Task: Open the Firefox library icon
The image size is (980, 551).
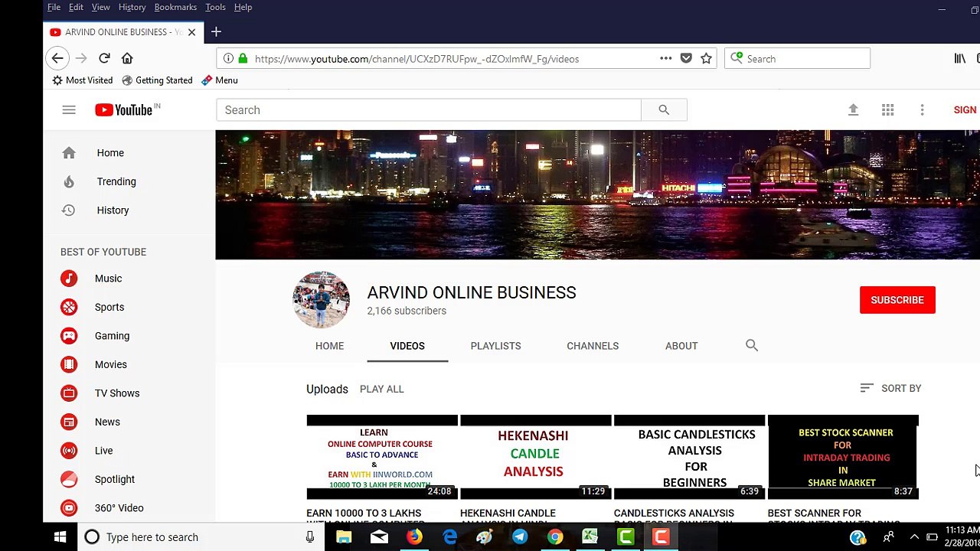Action: coord(959,58)
